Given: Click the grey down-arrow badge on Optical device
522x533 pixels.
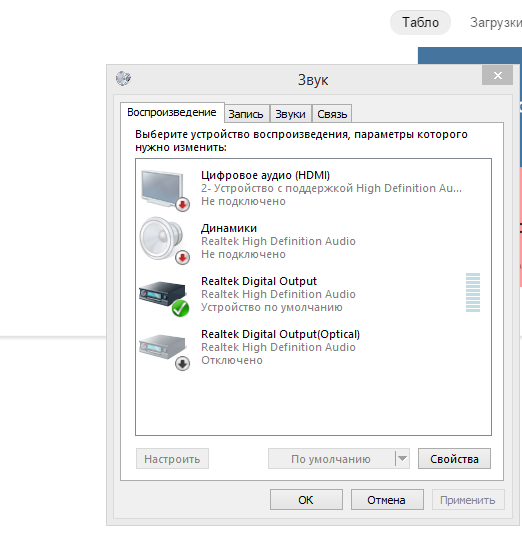Looking at the screenshot, I should (x=182, y=364).
